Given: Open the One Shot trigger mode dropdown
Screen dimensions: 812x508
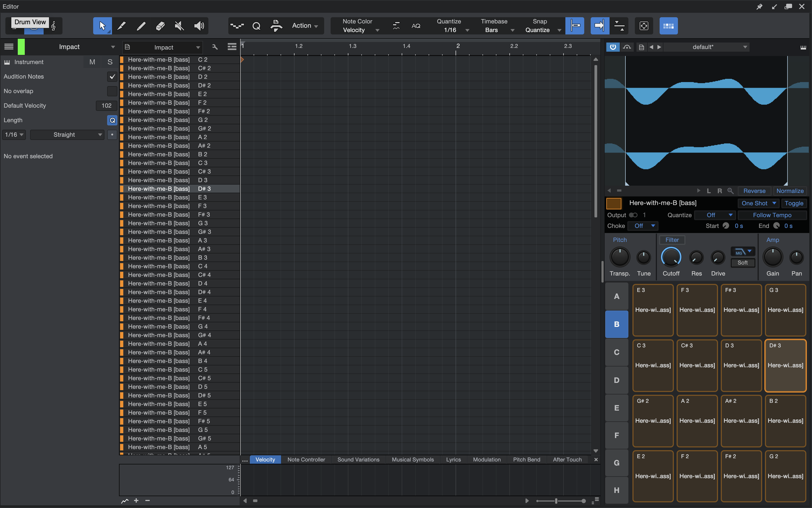Looking at the screenshot, I should [759, 203].
